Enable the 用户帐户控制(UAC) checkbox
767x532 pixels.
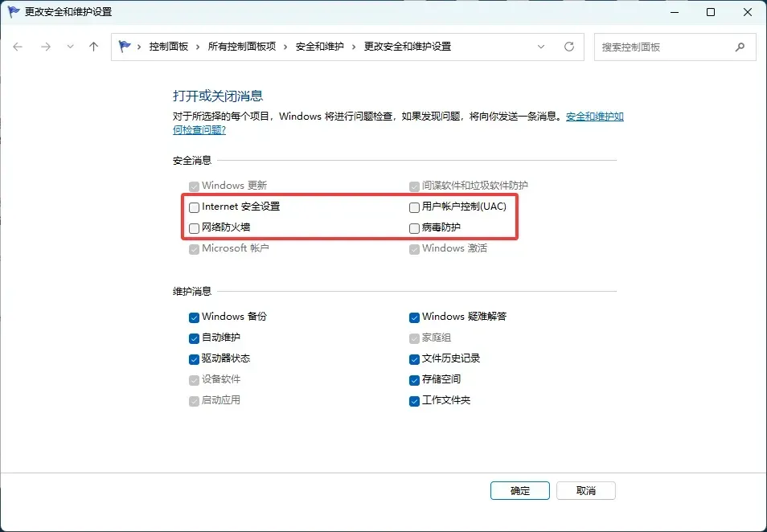tap(414, 207)
